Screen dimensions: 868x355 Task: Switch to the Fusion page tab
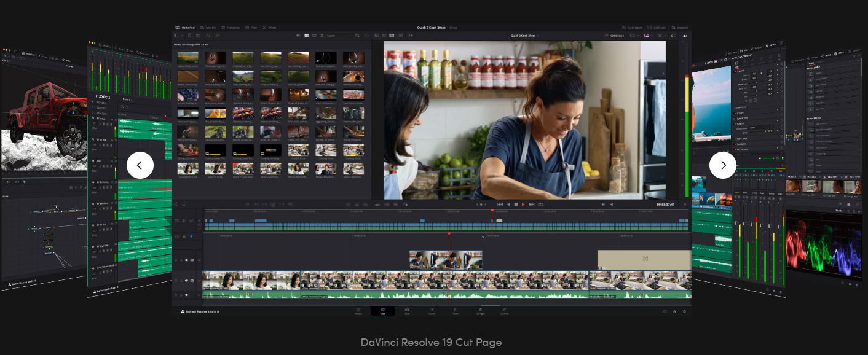(432, 311)
